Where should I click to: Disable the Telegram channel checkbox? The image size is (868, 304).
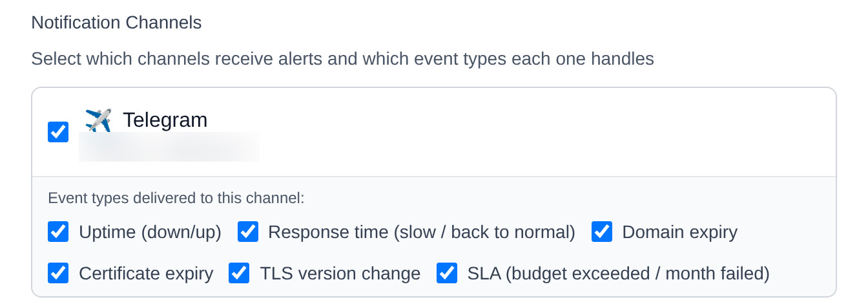[x=58, y=132]
